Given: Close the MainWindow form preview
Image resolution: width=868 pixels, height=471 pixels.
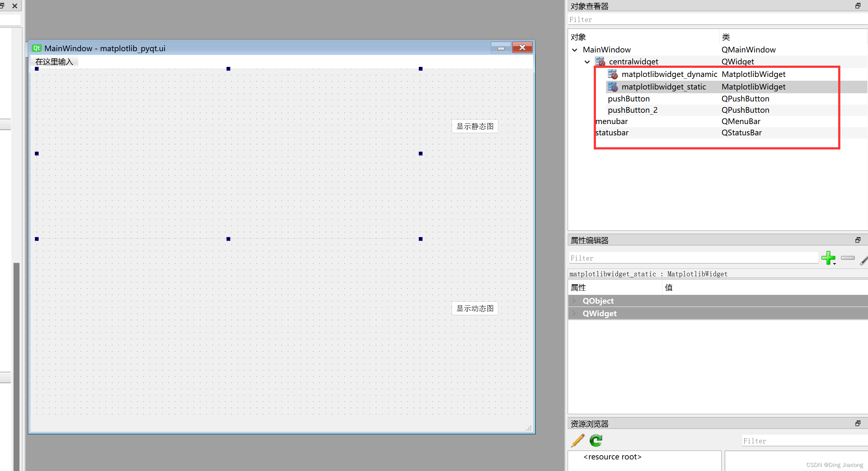Looking at the screenshot, I should pyautogui.click(x=522, y=47).
